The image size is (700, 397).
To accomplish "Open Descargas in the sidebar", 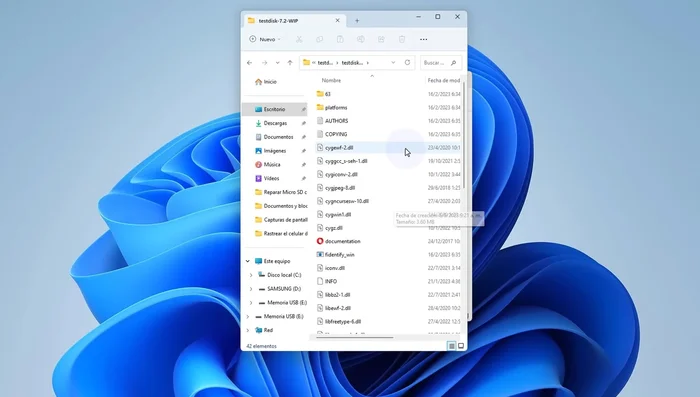I will [275, 123].
